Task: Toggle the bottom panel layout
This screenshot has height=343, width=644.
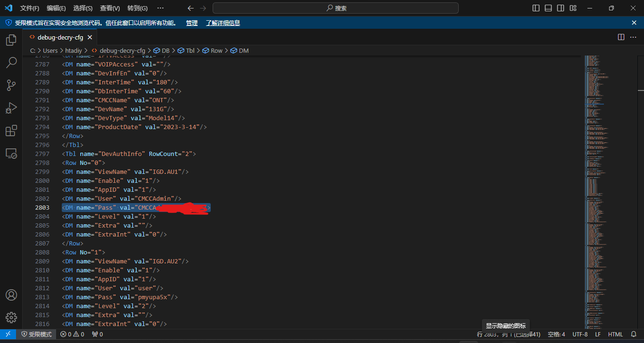Action: click(548, 8)
